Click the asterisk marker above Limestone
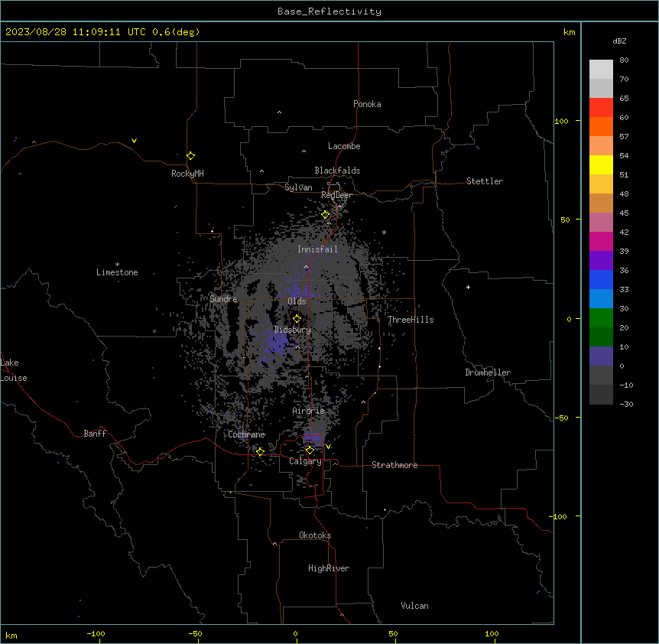This screenshot has height=644, width=659. (x=117, y=265)
